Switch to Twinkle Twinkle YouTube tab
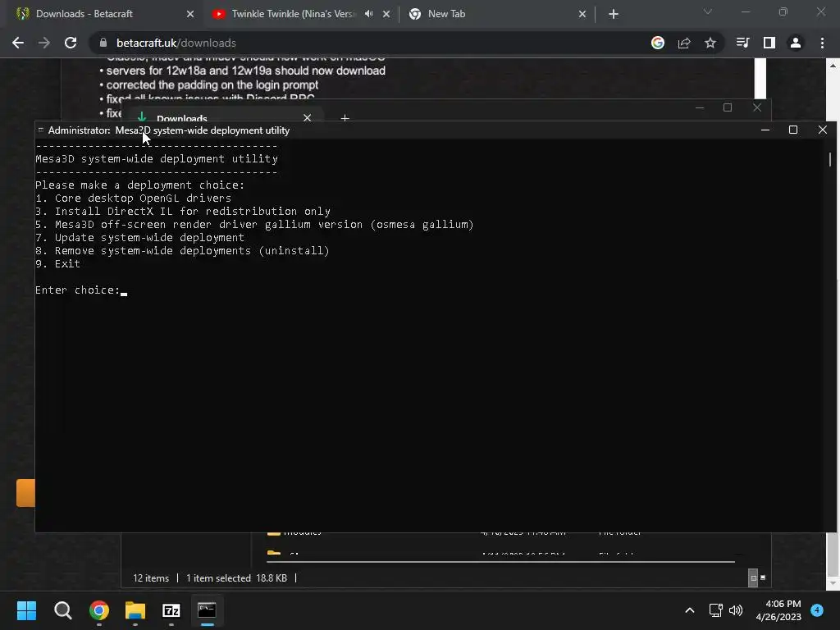 300,14
